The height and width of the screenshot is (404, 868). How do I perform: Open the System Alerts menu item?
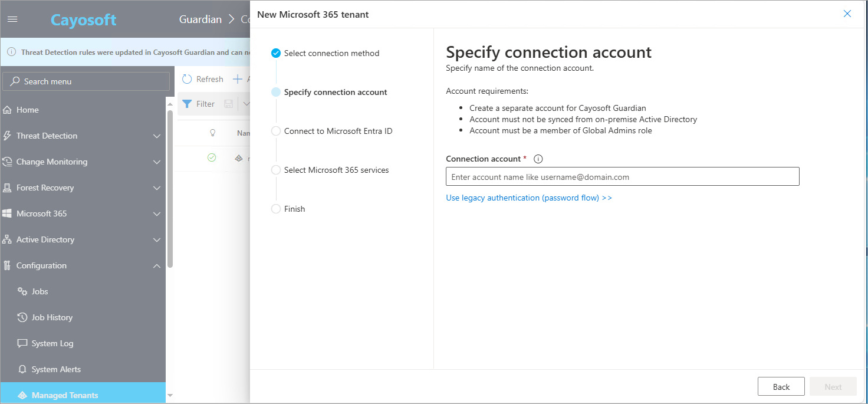[83, 369]
